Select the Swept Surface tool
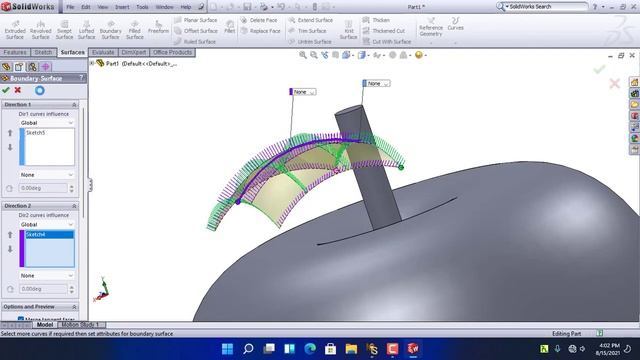 (64, 30)
